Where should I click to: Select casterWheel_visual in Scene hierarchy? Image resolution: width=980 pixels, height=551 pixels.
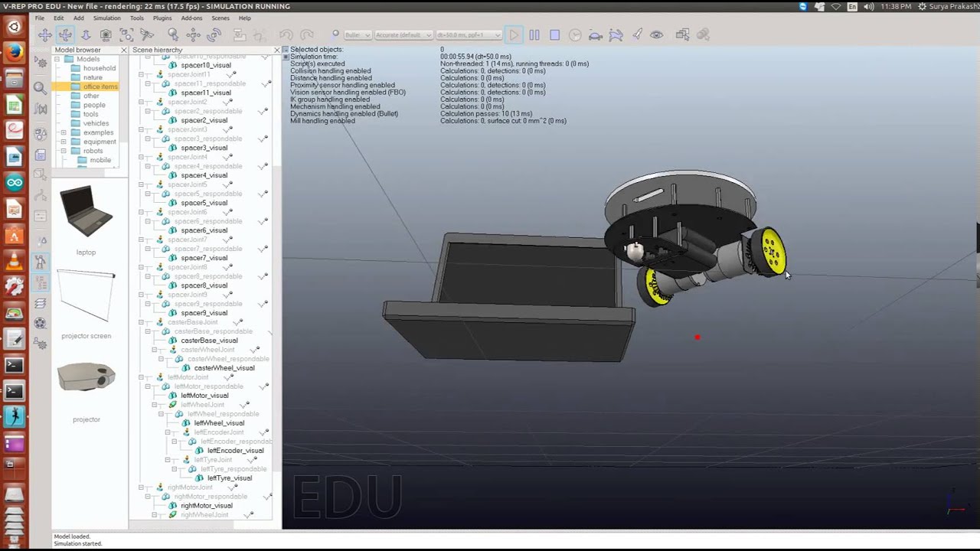(x=224, y=368)
